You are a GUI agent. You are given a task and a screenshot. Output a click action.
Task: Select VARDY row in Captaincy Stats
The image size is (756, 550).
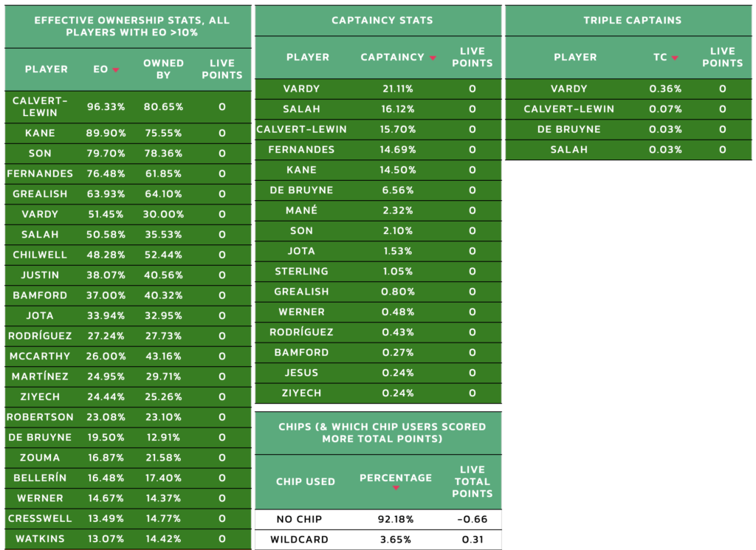click(x=378, y=89)
